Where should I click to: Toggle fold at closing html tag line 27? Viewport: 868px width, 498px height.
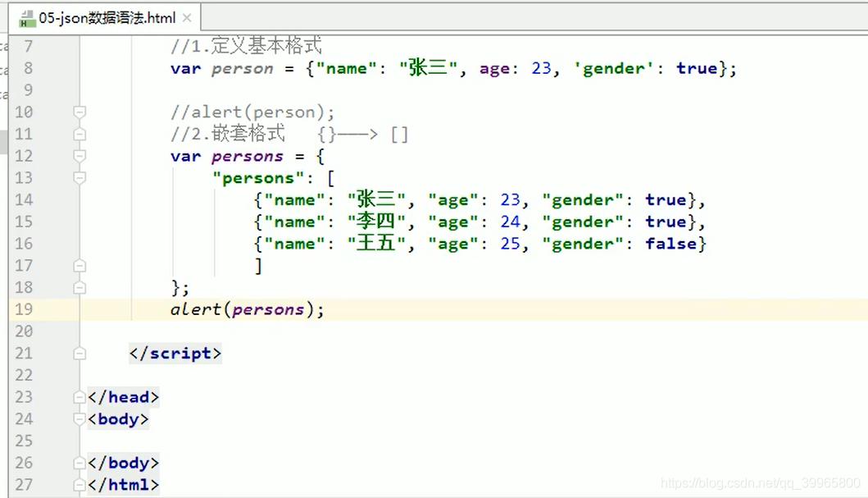(80, 485)
